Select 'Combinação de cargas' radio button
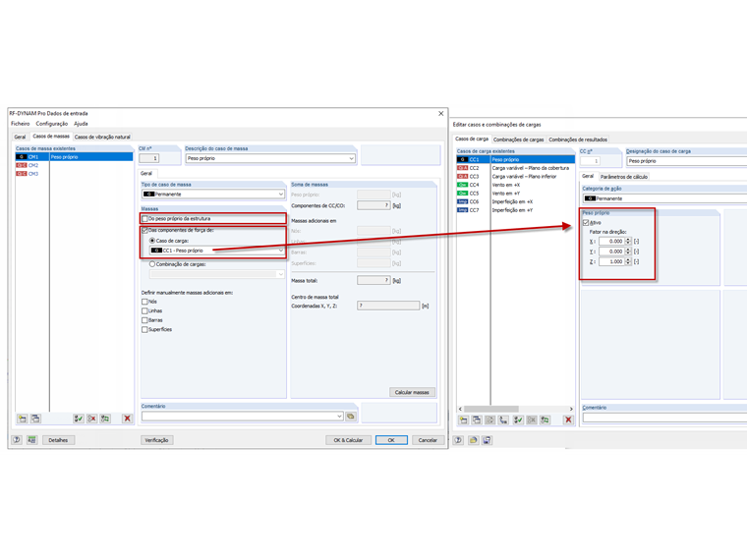 tap(152, 264)
